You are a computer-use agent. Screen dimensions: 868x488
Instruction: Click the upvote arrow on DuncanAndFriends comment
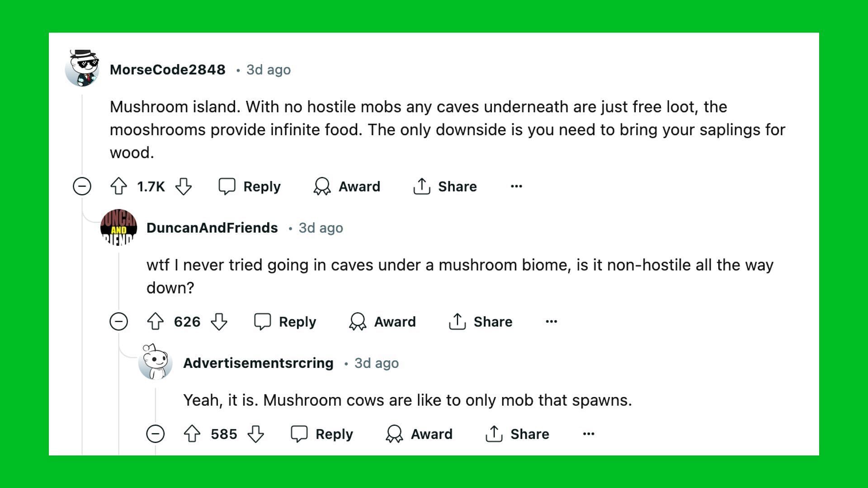point(156,322)
